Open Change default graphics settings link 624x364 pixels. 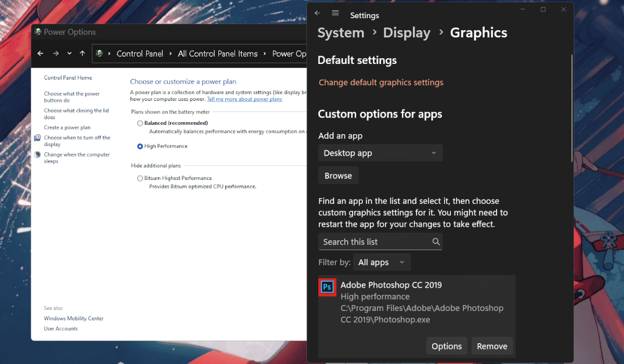coord(381,82)
